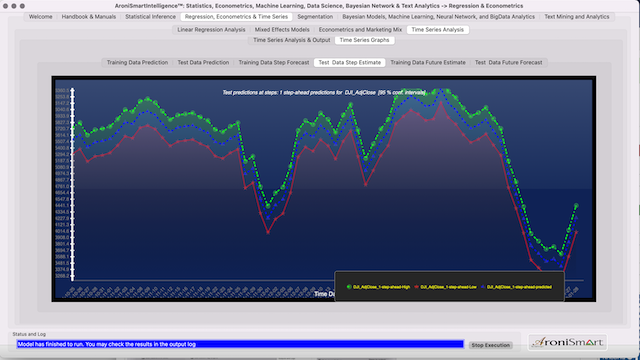Select Regression, Econometrics & Time Series tab
The width and height of the screenshot is (640, 360).
point(236,17)
